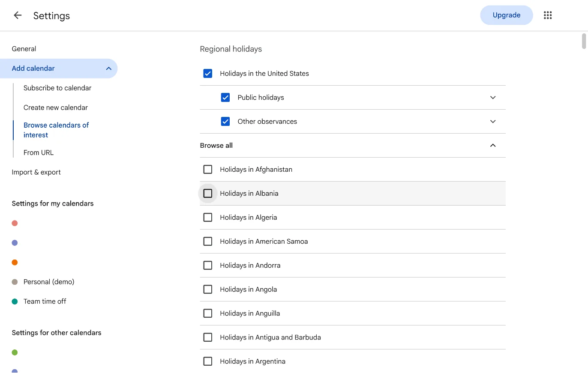Uncheck Holidays in the United States
588x373 pixels.
[x=208, y=74]
